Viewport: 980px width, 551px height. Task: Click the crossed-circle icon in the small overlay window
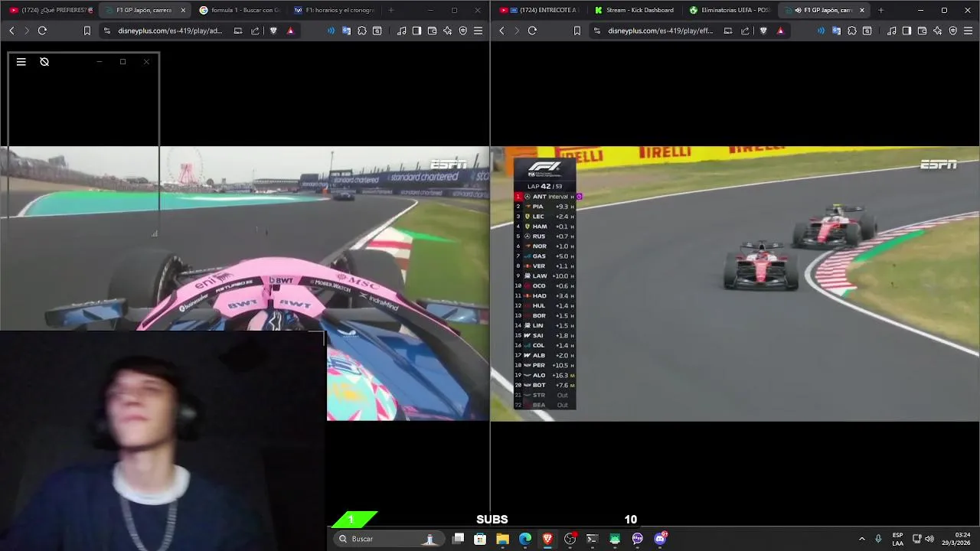tap(44, 62)
